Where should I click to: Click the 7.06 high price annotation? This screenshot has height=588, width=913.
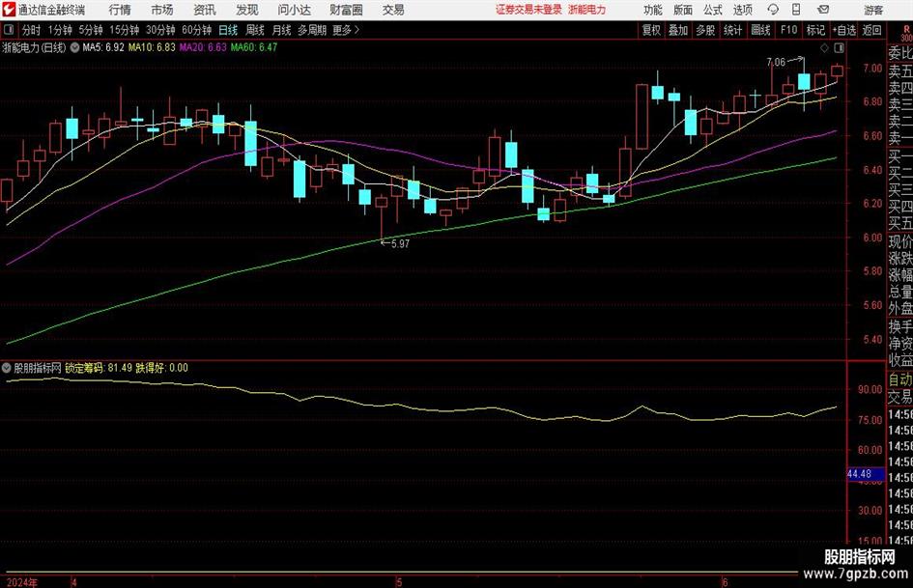pyautogui.click(x=776, y=62)
